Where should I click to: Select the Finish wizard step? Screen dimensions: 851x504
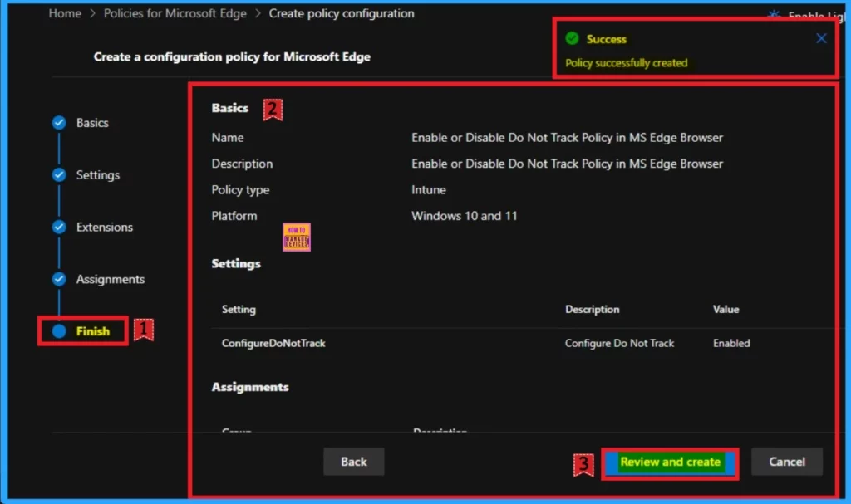pyautogui.click(x=93, y=331)
